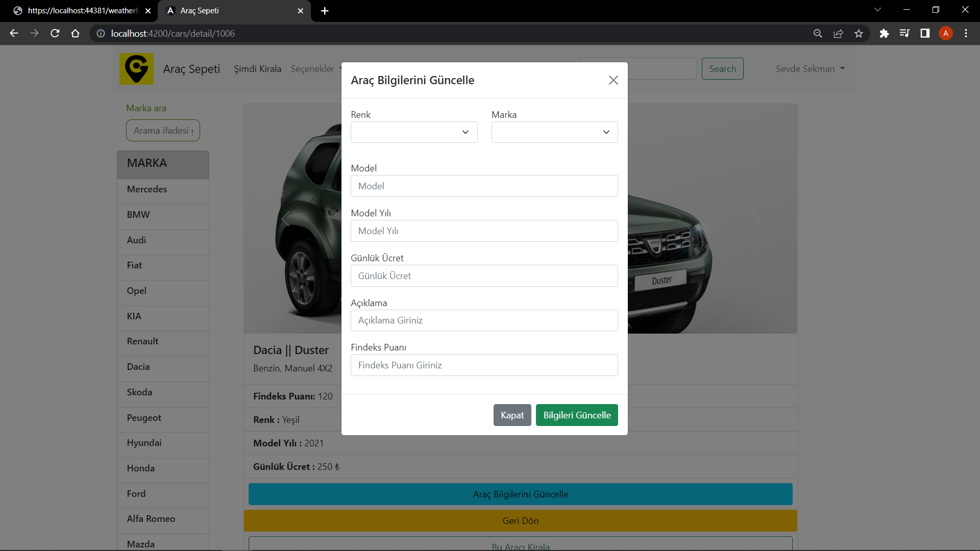Close the Araç Bilgilerini Güncelle dialog
The width and height of the screenshot is (980, 551).
click(613, 80)
